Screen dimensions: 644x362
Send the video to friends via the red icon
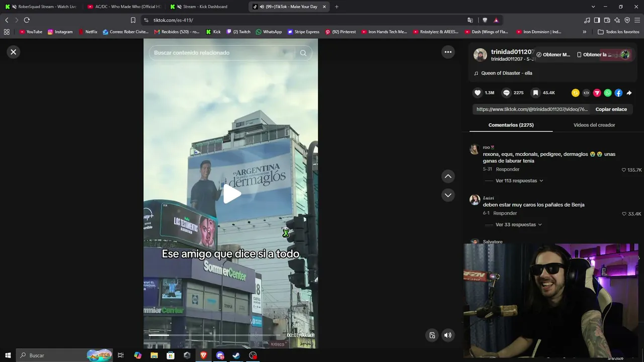[x=597, y=93]
